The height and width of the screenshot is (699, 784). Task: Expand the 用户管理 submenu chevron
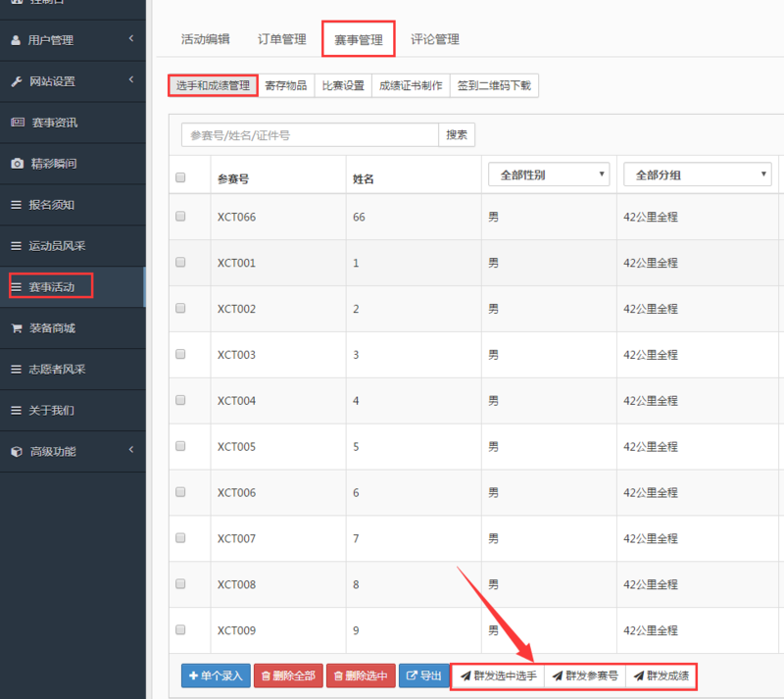pyautogui.click(x=130, y=40)
